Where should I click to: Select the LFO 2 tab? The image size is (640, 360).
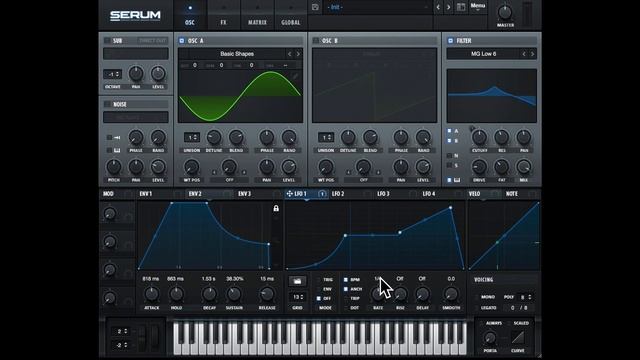point(338,194)
